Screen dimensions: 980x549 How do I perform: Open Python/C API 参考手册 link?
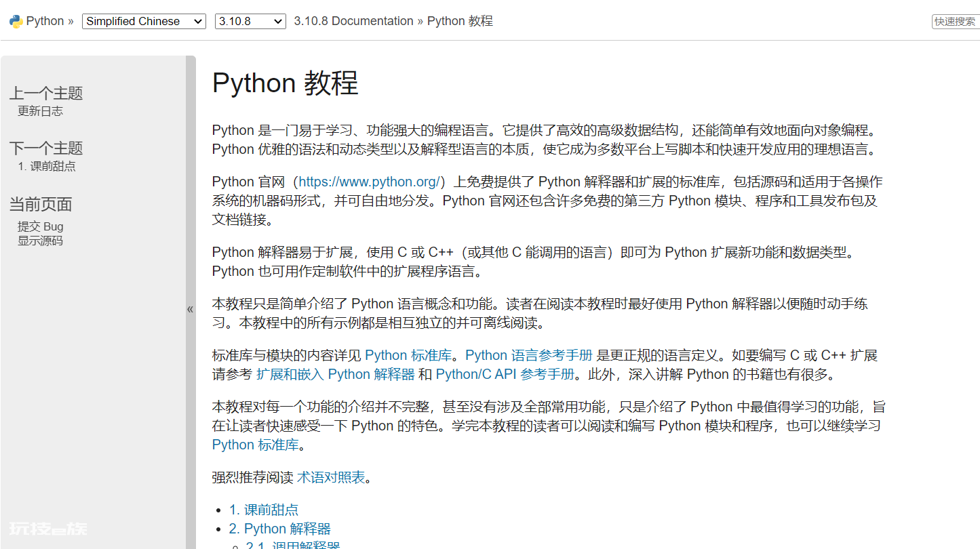(x=505, y=374)
